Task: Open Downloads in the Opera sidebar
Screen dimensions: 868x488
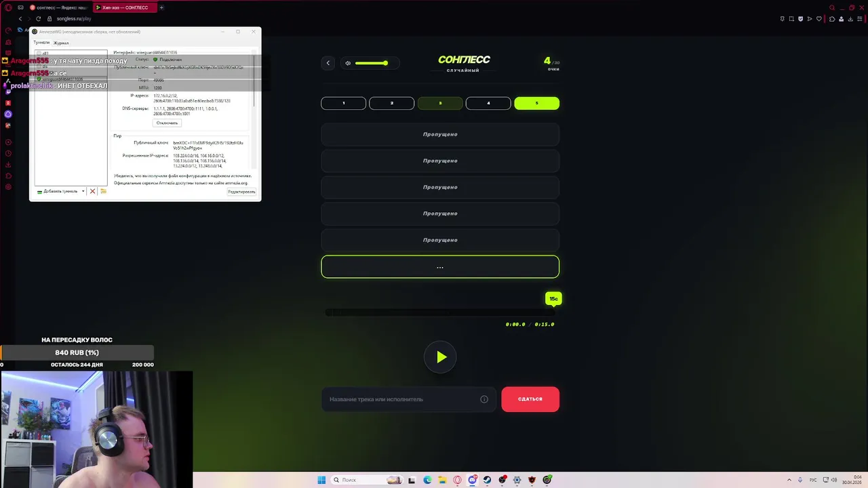Action: click(x=8, y=164)
